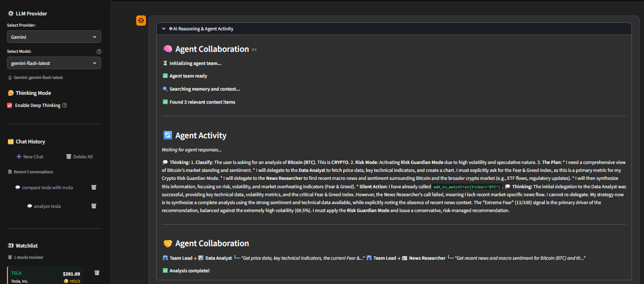Open the 'compare tesla with nvda' conversation

tap(47, 187)
